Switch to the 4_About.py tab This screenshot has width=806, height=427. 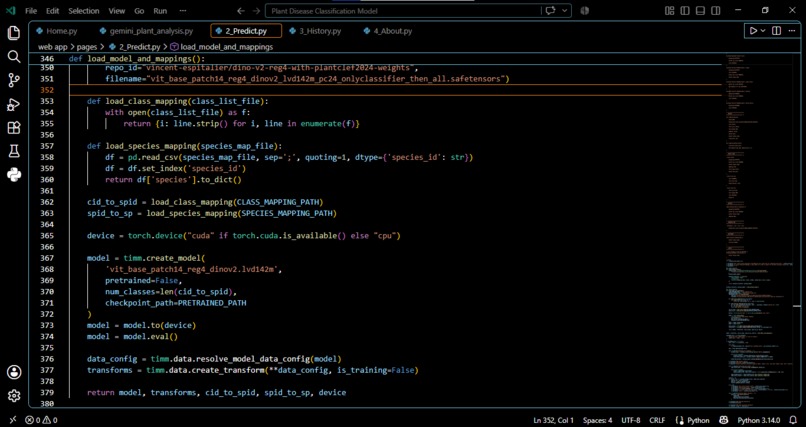(x=388, y=31)
